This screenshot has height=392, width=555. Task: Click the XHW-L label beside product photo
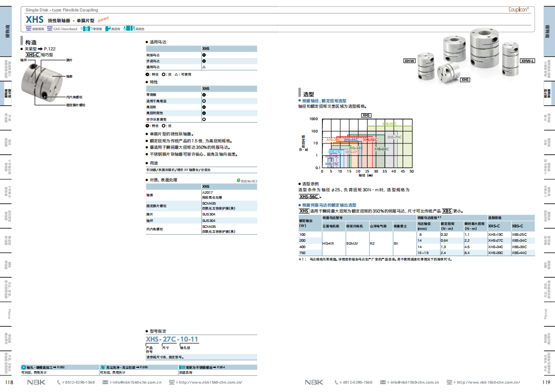pos(527,61)
